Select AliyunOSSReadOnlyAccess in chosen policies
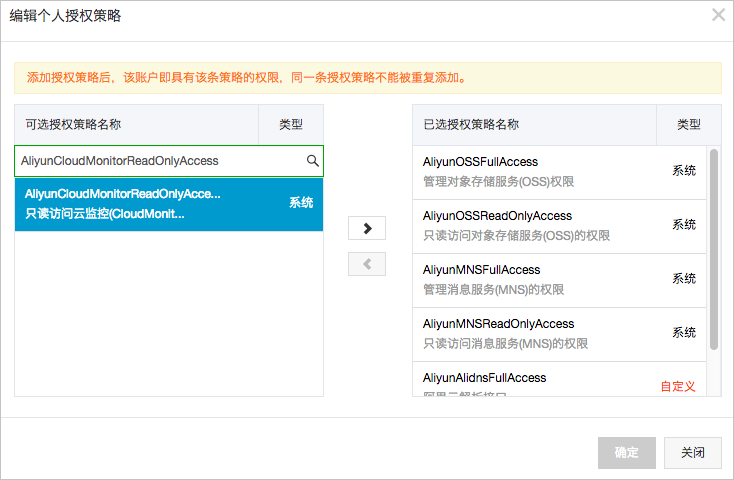Image resolution: width=734 pixels, height=480 pixels. [x=559, y=226]
